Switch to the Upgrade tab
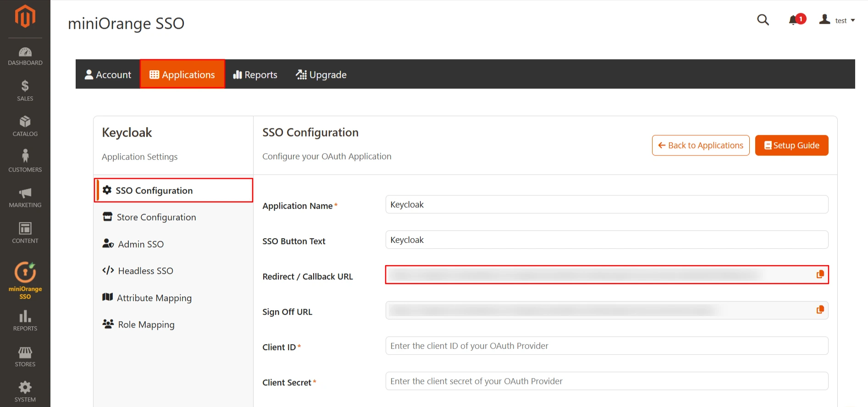Image resolution: width=868 pixels, height=407 pixels. (321, 74)
